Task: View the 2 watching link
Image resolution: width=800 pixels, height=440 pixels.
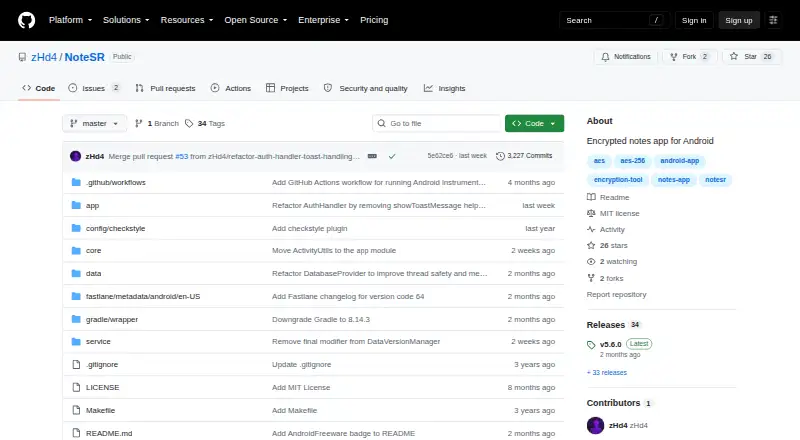Action: pyautogui.click(x=612, y=262)
